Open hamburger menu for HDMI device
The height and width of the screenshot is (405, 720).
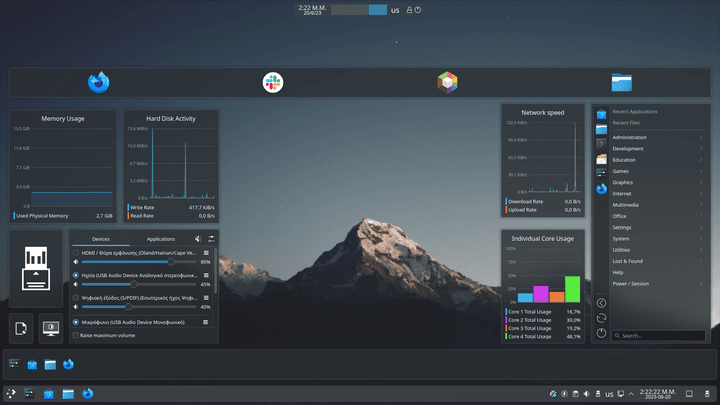click(x=206, y=253)
